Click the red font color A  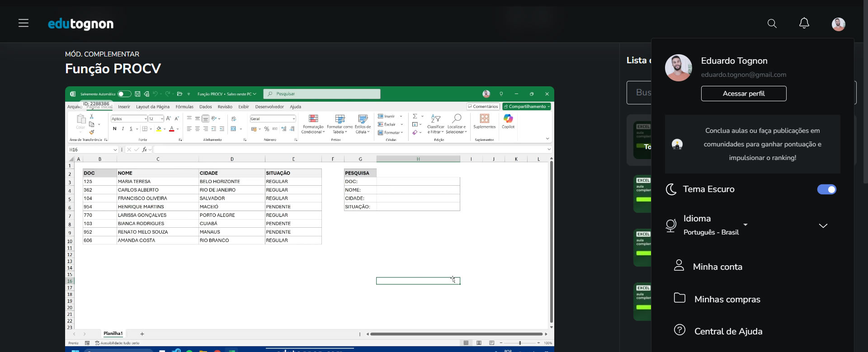click(172, 129)
